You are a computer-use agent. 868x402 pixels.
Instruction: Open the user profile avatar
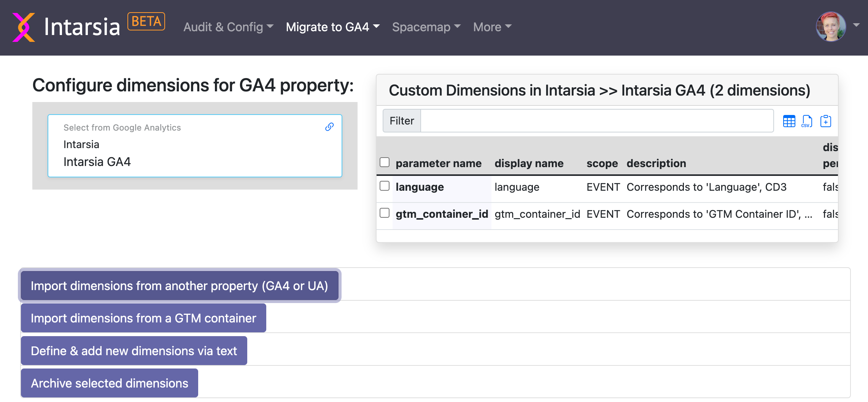click(830, 27)
